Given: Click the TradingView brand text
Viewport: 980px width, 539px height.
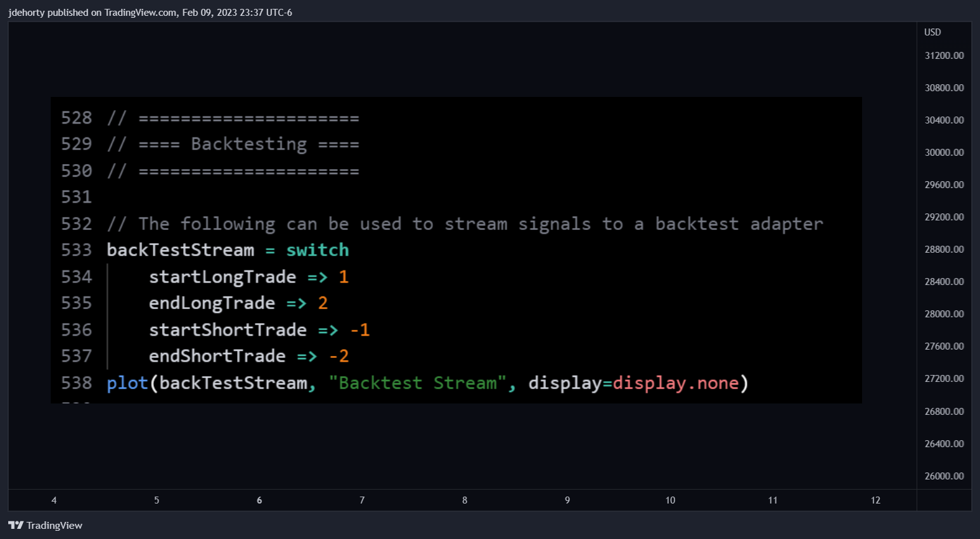Looking at the screenshot, I should [55, 525].
